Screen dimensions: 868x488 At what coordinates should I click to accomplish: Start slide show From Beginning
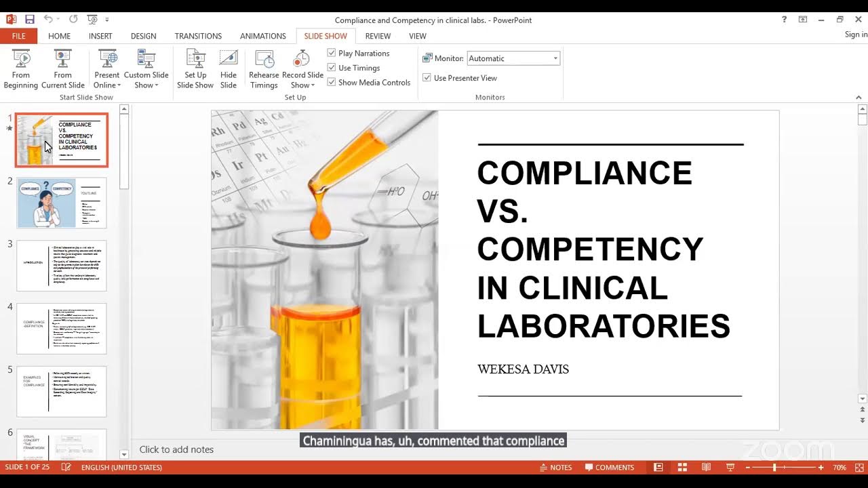tap(21, 69)
